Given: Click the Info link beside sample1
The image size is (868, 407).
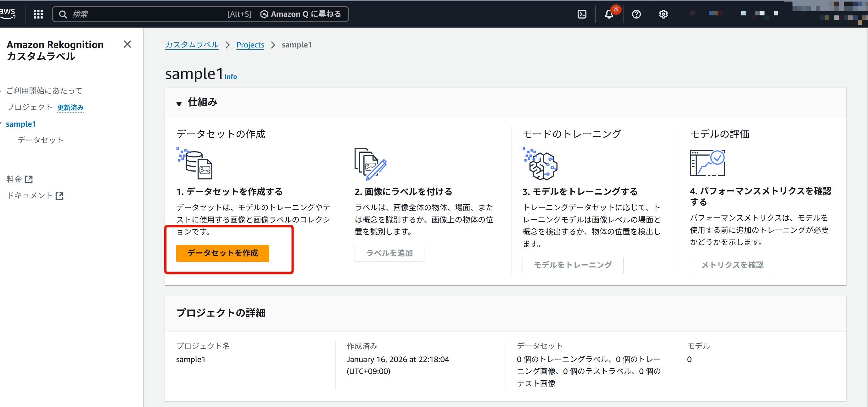Looking at the screenshot, I should pyautogui.click(x=231, y=77).
